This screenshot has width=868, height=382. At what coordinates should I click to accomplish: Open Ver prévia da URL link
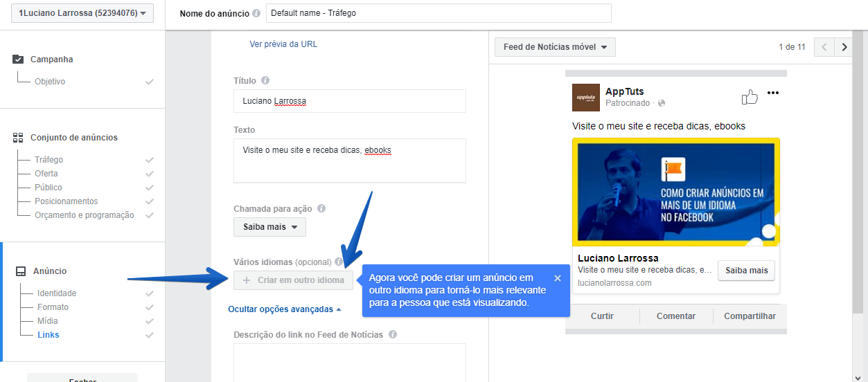click(283, 44)
